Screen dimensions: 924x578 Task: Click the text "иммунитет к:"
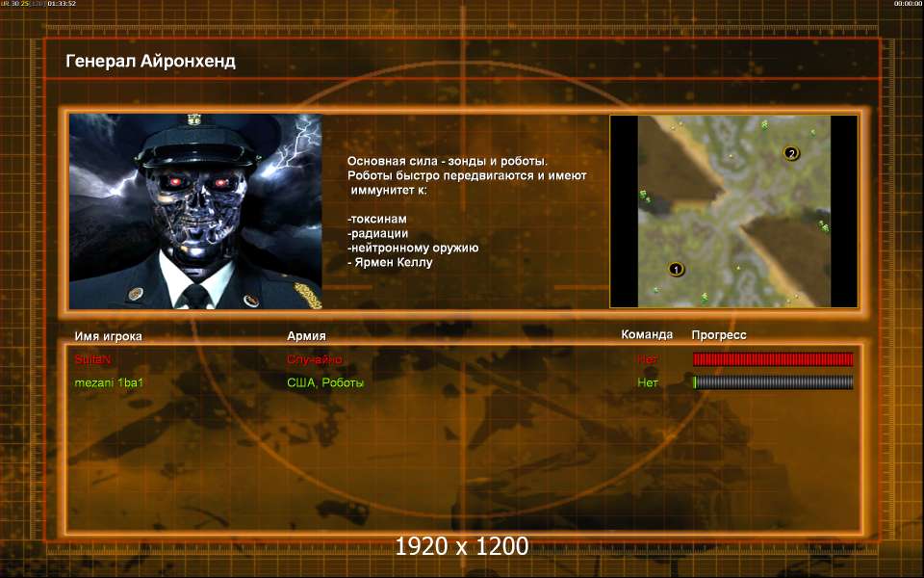point(389,191)
